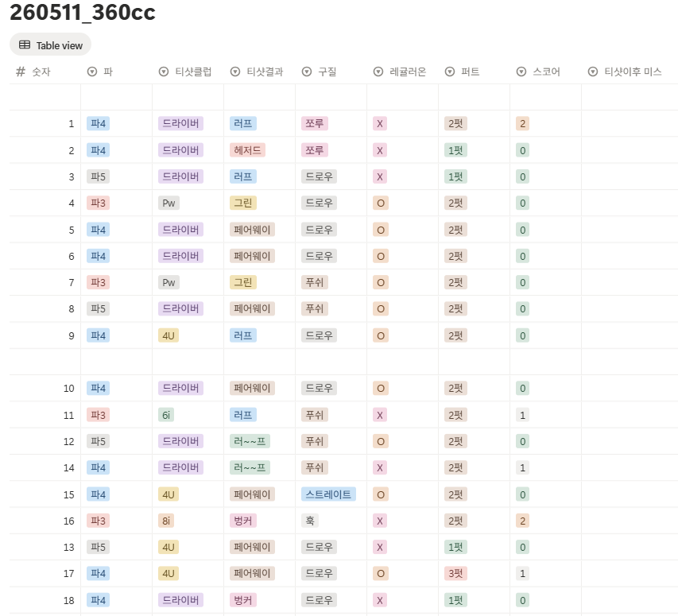Click the 4U tag in row 15
Screen dimensions: 678x616
(x=169, y=494)
